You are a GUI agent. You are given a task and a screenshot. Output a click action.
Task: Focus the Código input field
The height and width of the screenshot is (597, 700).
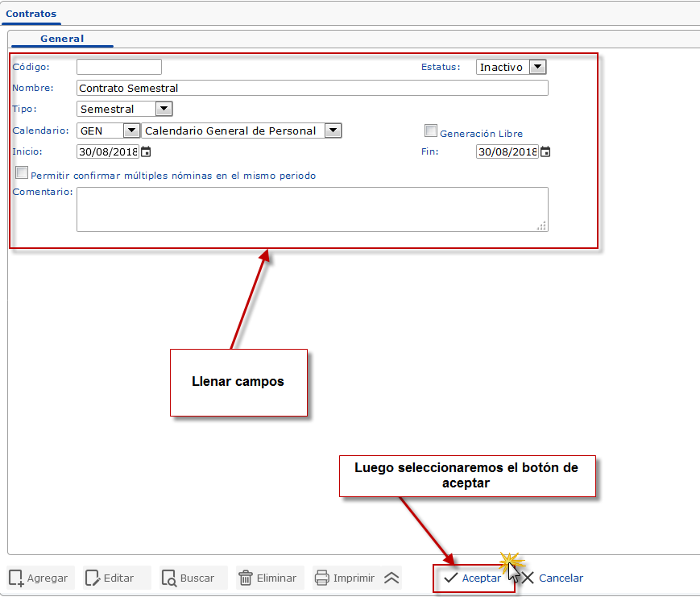[119, 67]
